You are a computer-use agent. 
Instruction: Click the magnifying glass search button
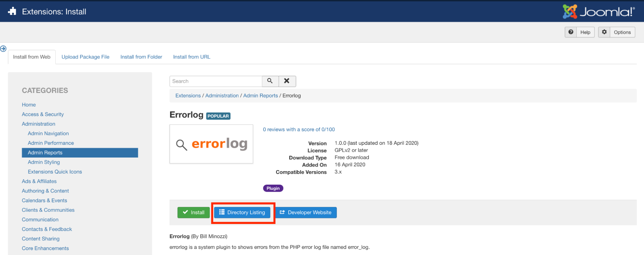coord(270,81)
